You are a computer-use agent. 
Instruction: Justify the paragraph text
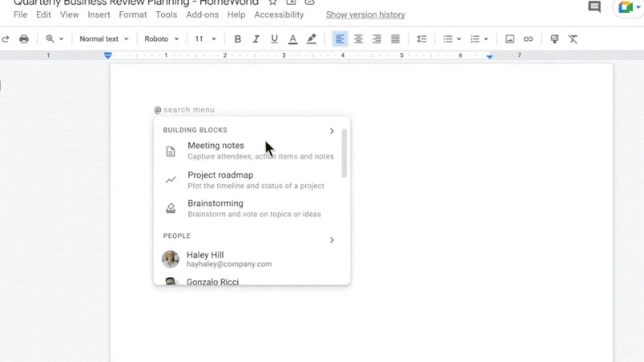click(x=395, y=39)
